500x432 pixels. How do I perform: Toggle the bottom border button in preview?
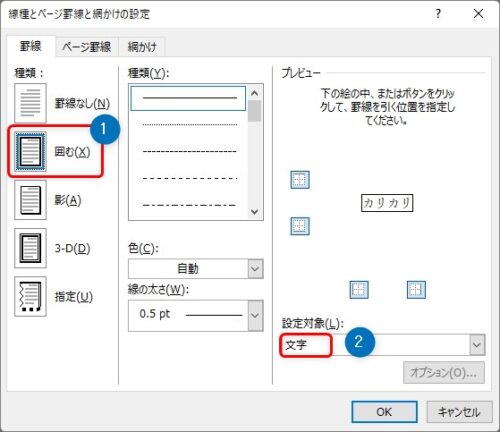300,226
